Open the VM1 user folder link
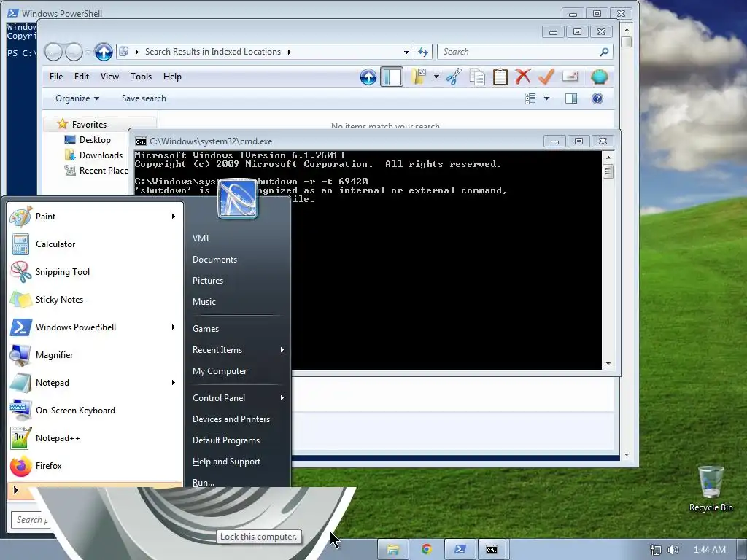 201,238
